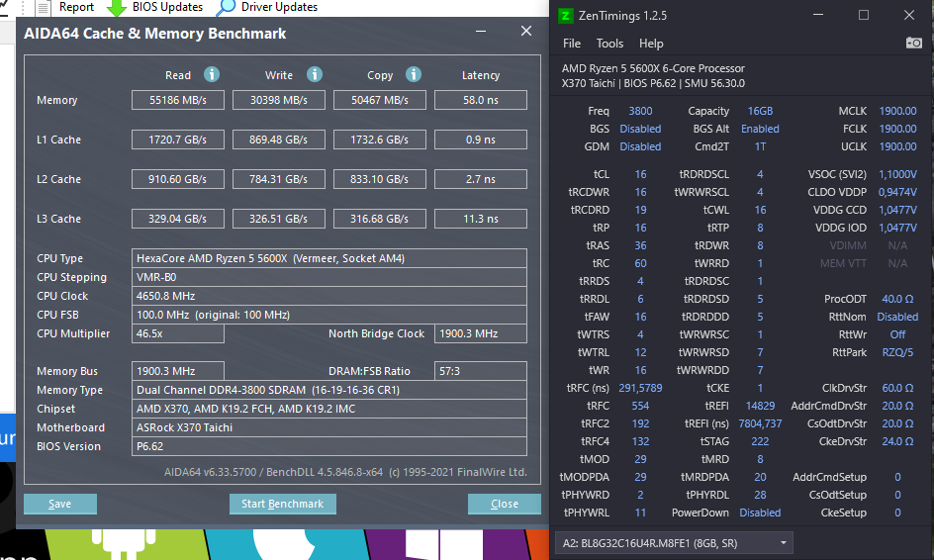The height and width of the screenshot is (560, 934).
Task: Click the ProcODT value 40.0 Ω
Action: click(x=897, y=299)
